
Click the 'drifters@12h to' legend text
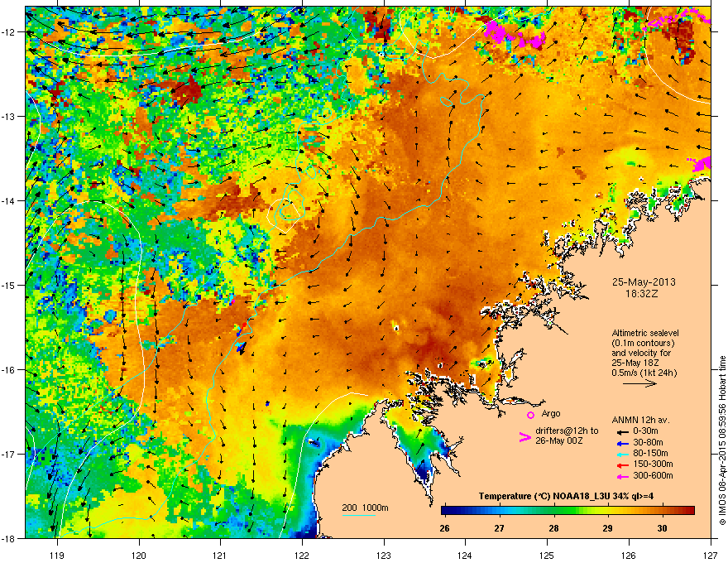point(567,431)
